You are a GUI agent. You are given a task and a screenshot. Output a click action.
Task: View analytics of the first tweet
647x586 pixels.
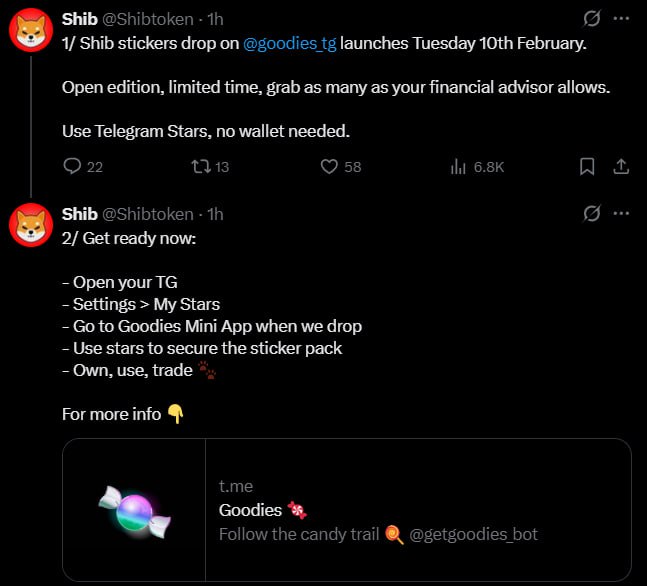point(459,167)
